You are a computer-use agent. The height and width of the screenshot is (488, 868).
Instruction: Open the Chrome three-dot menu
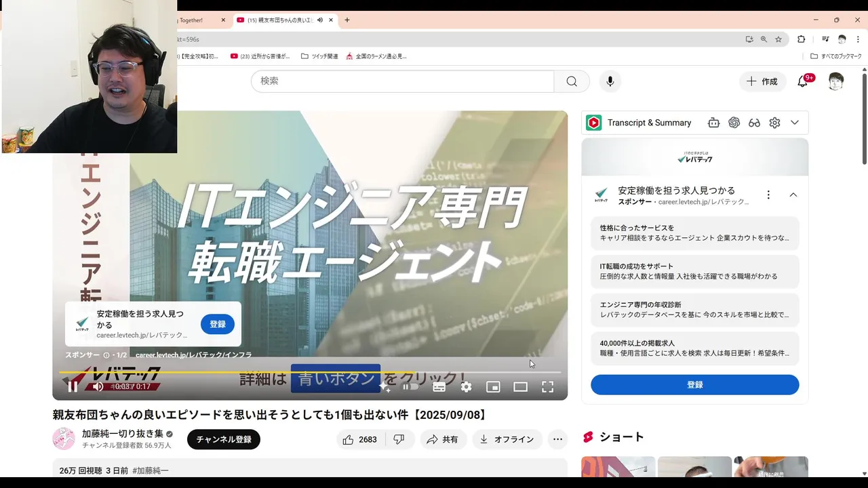point(858,39)
